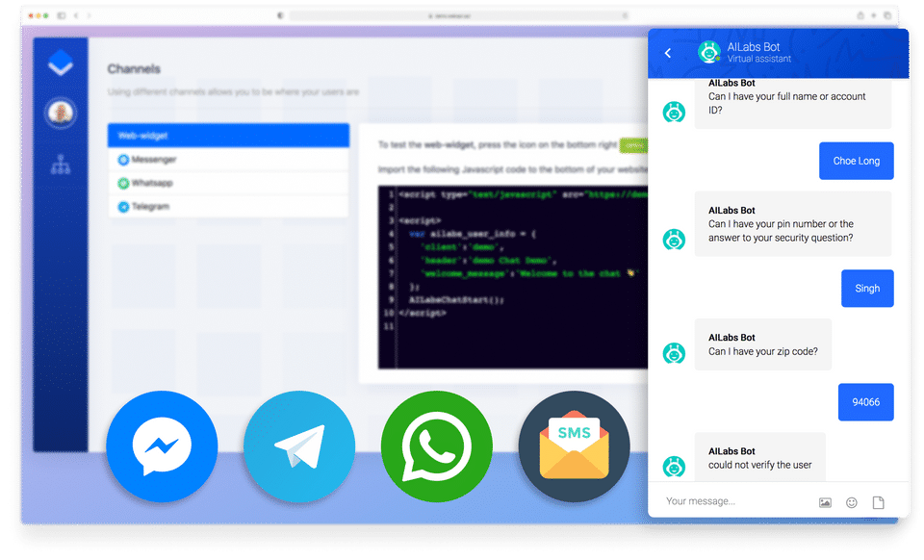Click bot avatar beside could not verify message
The image size is (924, 560).
(674, 467)
